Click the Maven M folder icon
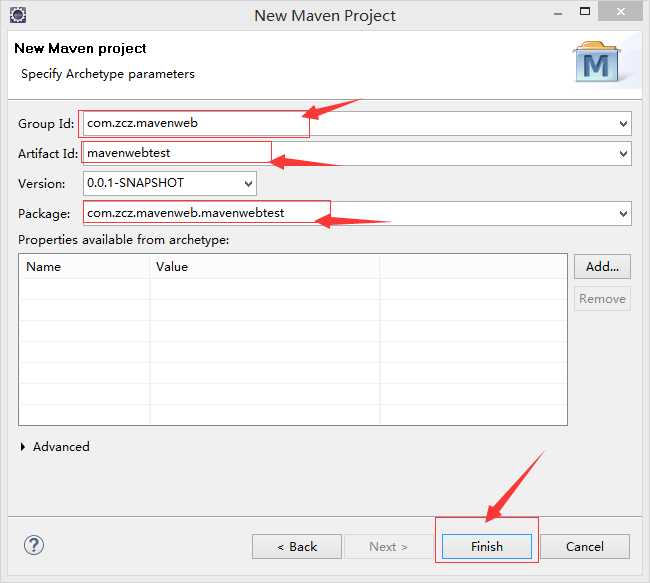 click(x=597, y=62)
